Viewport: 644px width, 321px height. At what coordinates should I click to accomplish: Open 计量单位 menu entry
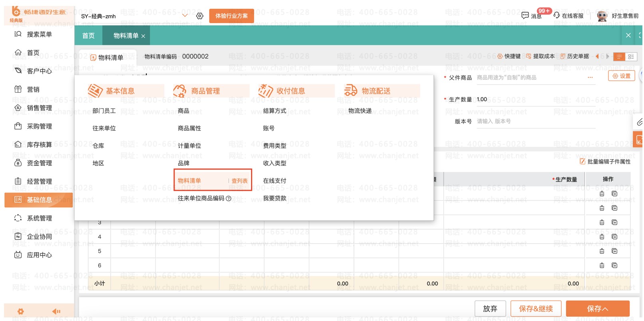point(189,146)
